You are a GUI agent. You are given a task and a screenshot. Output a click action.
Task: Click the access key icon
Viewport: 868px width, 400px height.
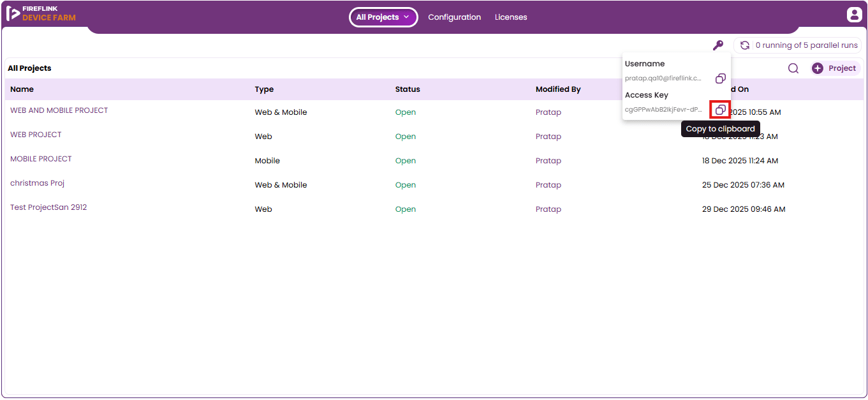click(718, 45)
